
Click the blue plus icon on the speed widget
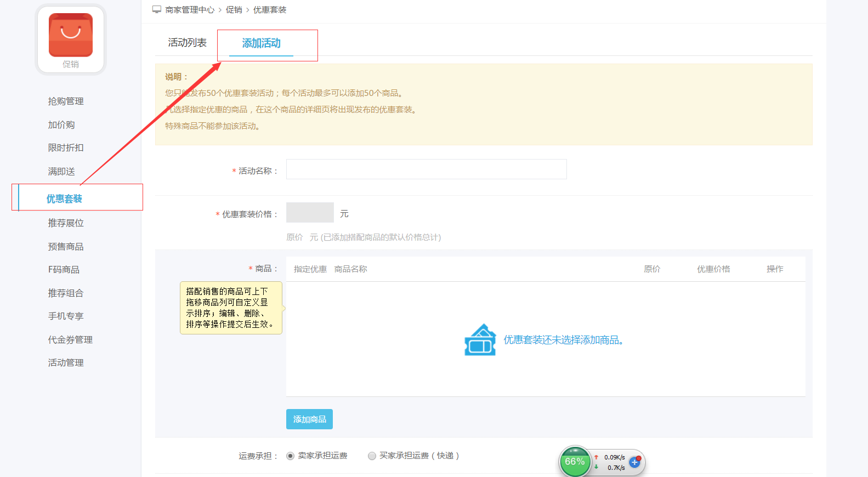635,462
